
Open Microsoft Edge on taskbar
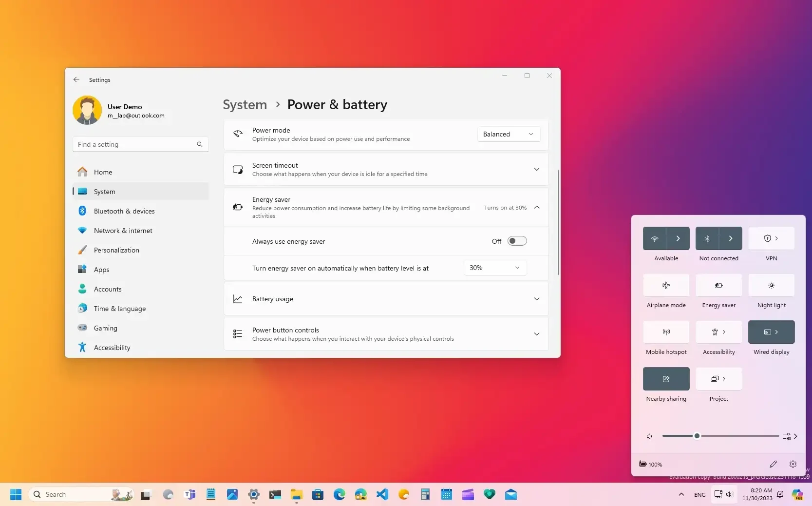click(340, 495)
